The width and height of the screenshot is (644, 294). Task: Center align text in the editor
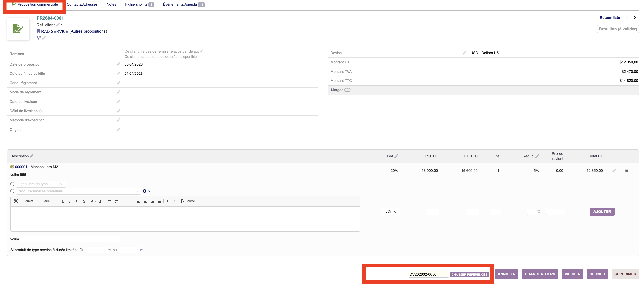145,201
